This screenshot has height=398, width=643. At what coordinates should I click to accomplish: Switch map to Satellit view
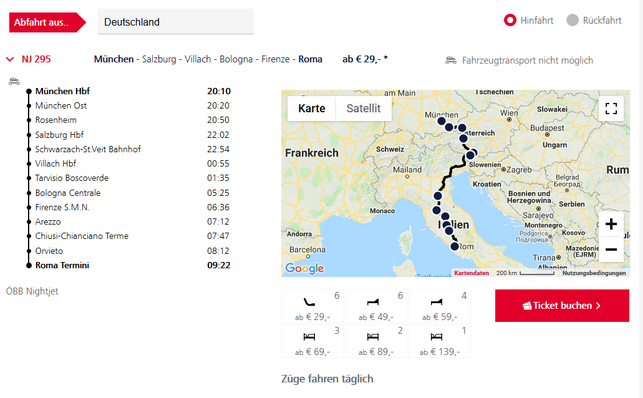tap(363, 108)
